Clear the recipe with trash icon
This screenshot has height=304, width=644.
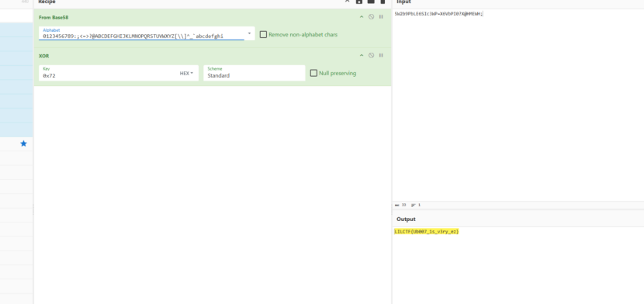(x=383, y=2)
